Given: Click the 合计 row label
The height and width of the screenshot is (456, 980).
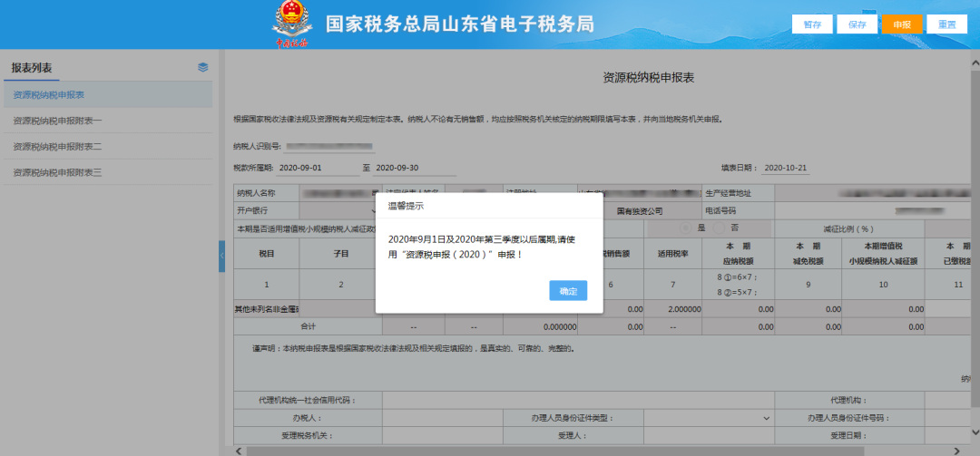Looking at the screenshot, I should [x=309, y=326].
